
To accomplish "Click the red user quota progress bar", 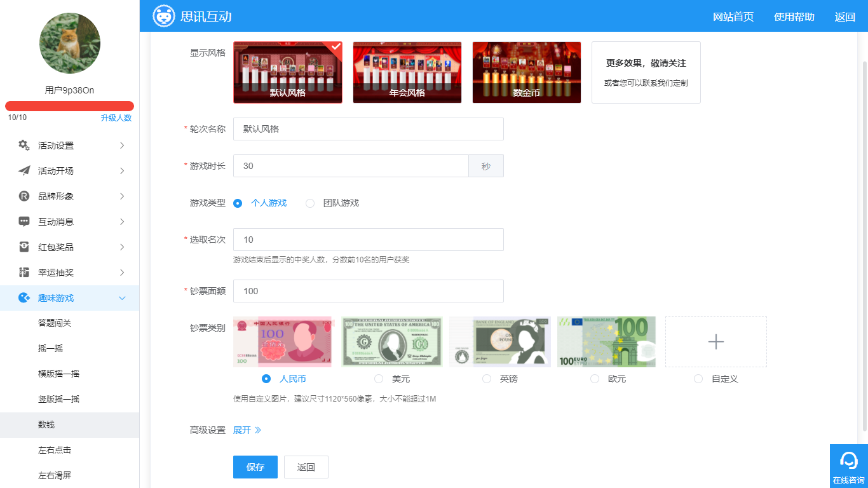I will point(70,106).
